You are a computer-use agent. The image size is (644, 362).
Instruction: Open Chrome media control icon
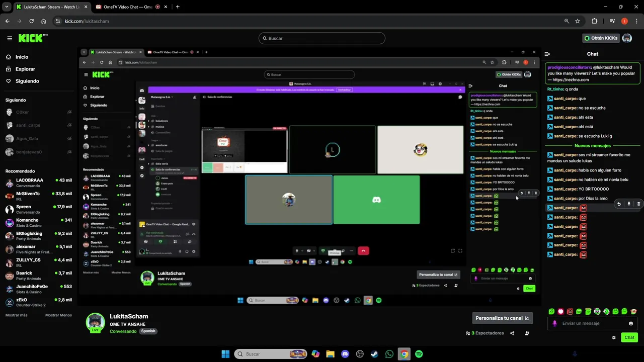612,21
